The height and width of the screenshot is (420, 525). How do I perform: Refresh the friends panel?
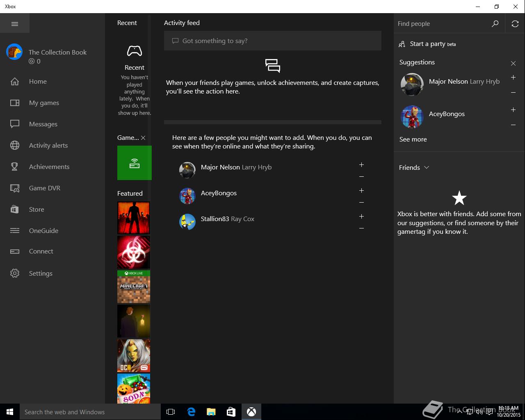coord(515,24)
